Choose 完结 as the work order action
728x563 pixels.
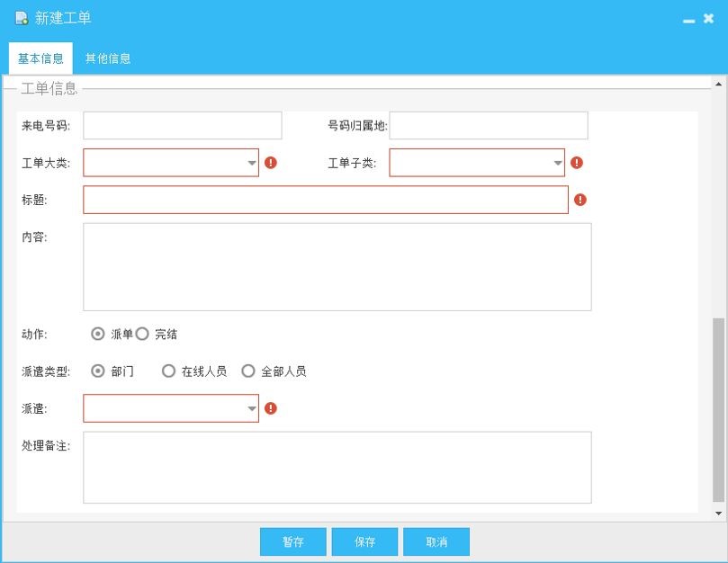[x=143, y=334]
